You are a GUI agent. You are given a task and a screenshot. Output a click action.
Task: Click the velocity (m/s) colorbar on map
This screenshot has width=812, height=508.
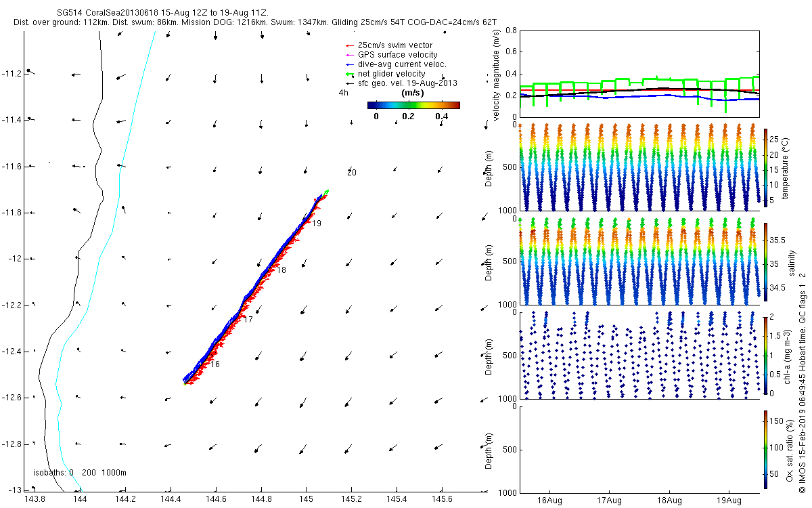[x=413, y=105]
